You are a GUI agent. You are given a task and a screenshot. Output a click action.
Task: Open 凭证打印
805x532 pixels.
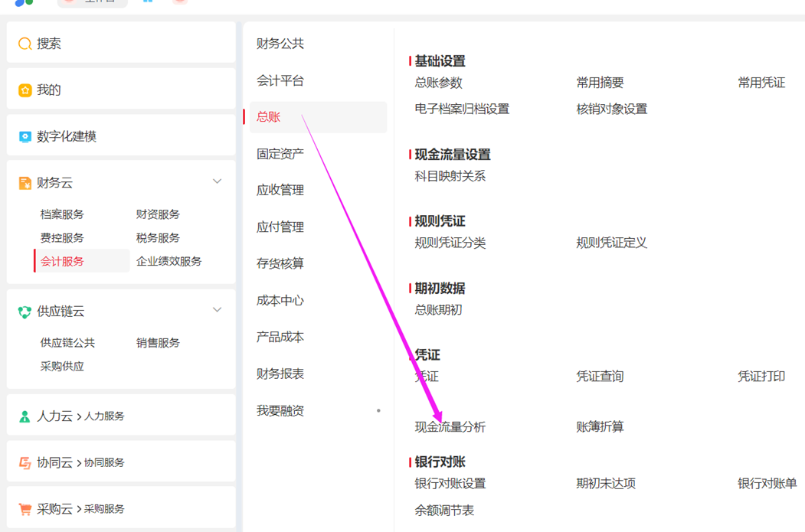pyautogui.click(x=761, y=377)
